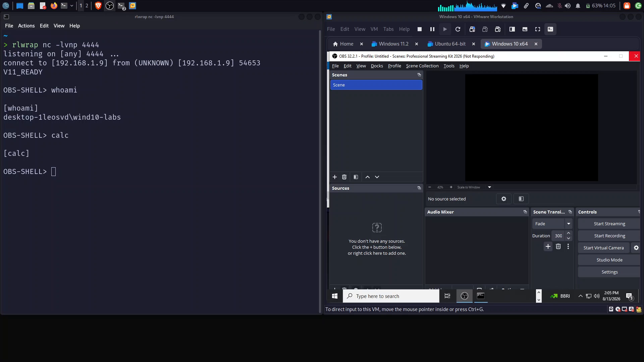Image resolution: width=644 pixels, height=362 pixels.
Task: Zoom in preview with plus control
Action: (451, 187)
